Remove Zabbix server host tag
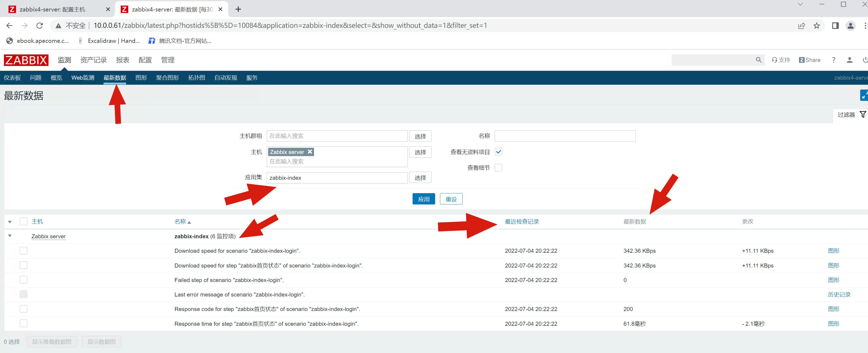 coord(310,152)
